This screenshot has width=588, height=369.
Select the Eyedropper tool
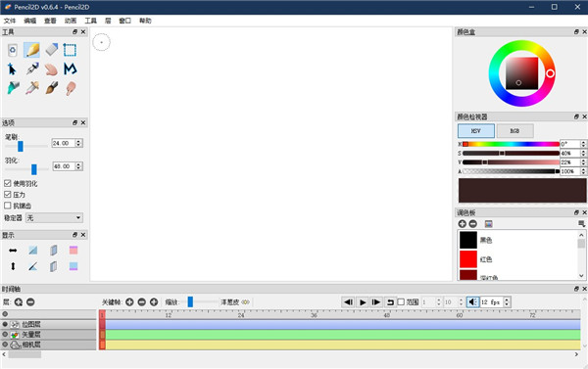pyautogui.click(x=32, y=88)
